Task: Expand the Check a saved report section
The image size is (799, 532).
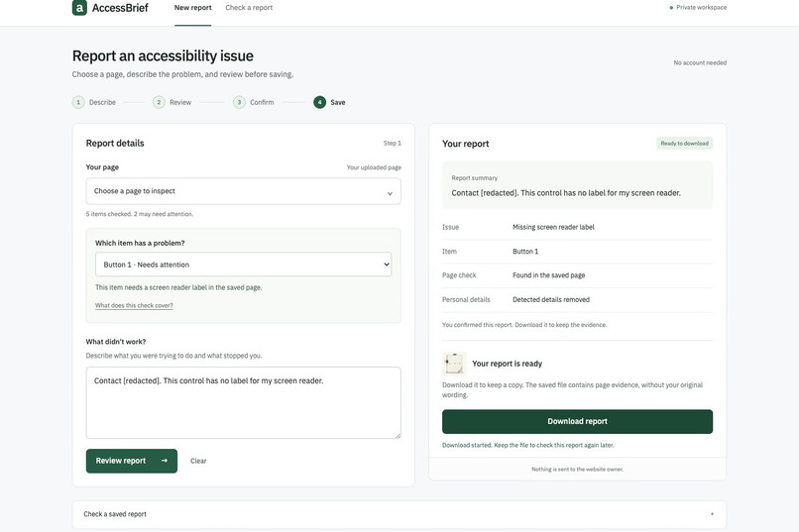Action: tap(399, 514)
